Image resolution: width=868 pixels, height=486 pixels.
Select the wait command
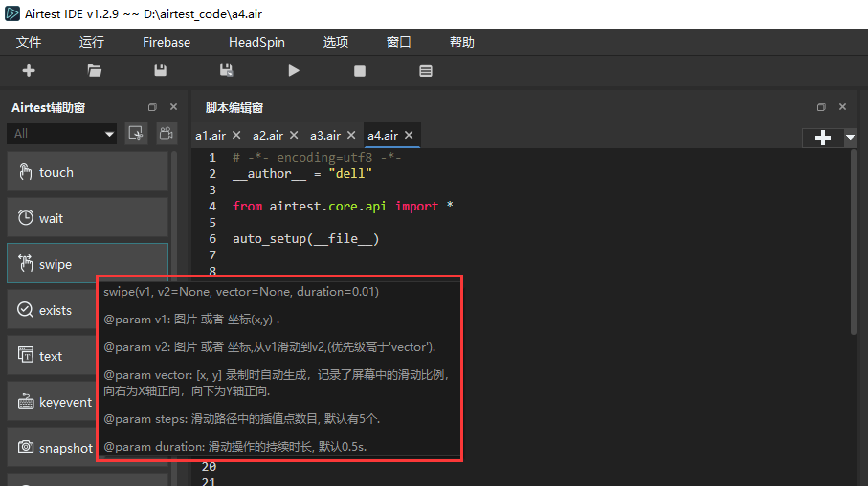point(87,218)
